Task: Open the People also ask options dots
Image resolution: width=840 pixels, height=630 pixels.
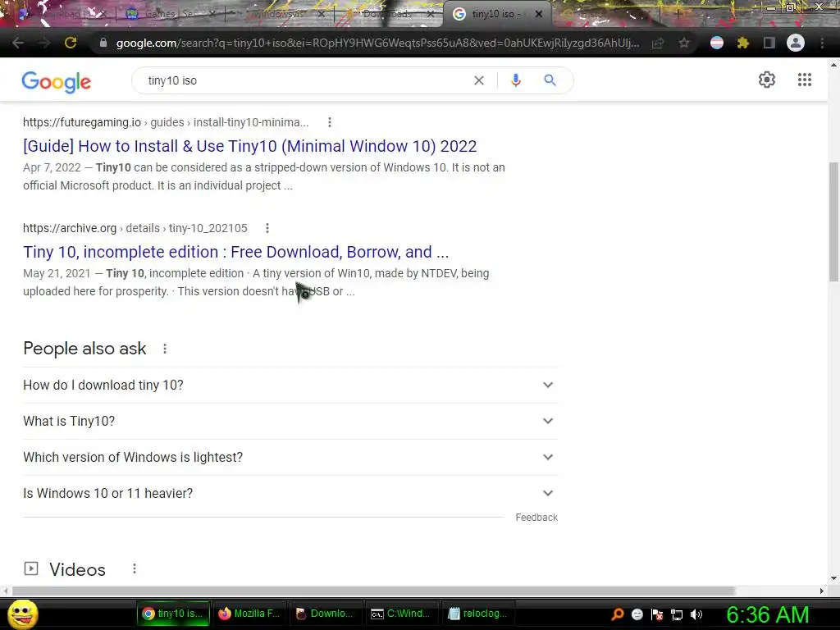Action: point(165,349)
